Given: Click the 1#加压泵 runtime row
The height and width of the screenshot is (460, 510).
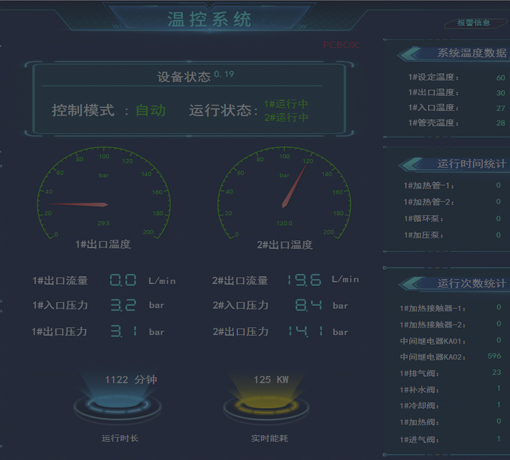Looking at the screenshot, I should coord(452,235).
